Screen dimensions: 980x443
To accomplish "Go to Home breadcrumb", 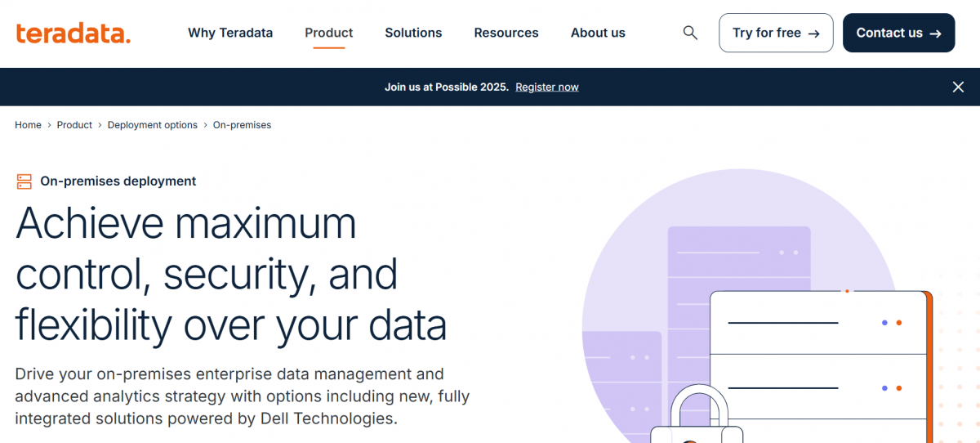I will (28, 125).
